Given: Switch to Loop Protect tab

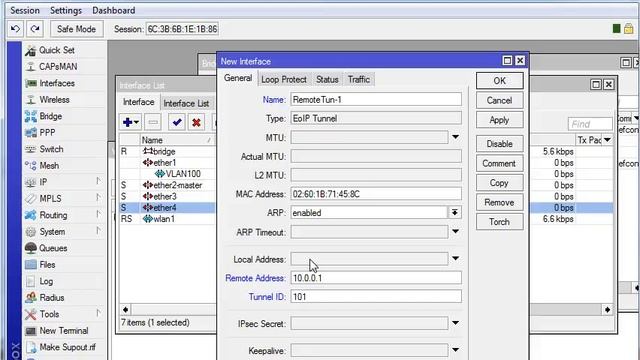Looking at the screenshot, I should coord(284,80).
